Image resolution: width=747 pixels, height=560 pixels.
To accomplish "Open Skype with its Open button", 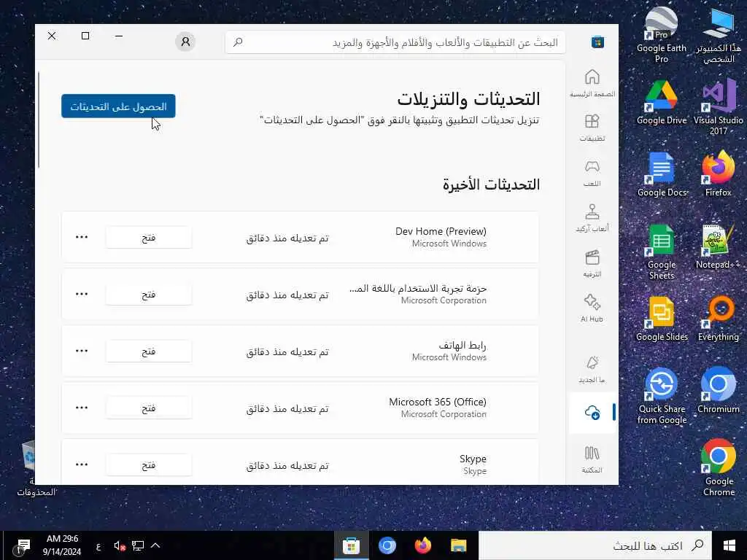I will [149, 464].
